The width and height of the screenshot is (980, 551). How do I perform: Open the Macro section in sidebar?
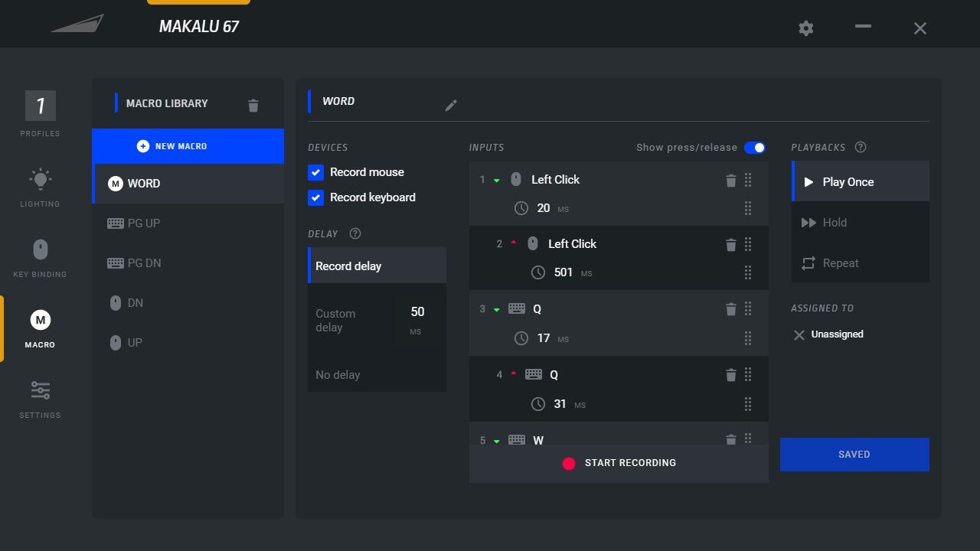click(x=40, y=329)
